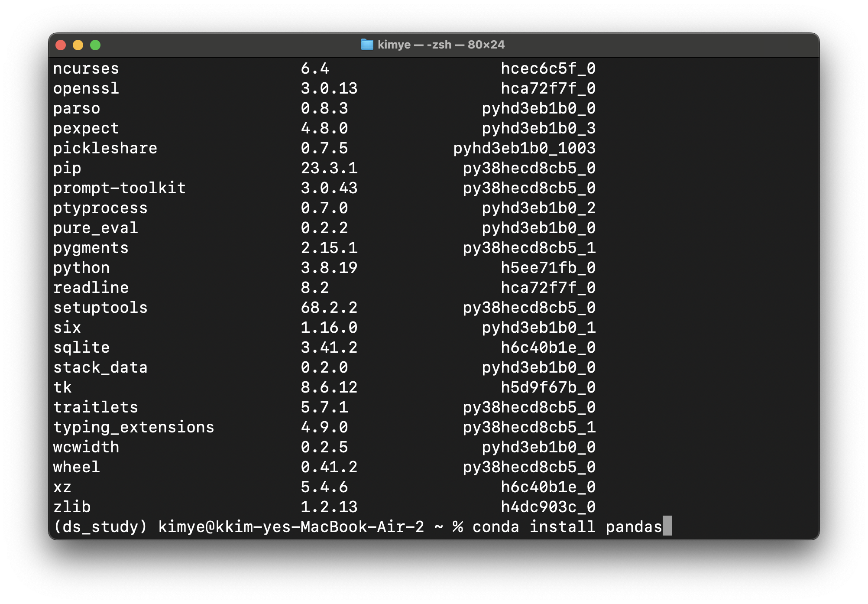Click the 'pip' package name
The height and width of the screenshot is (604, 868).
coord(67,168)
